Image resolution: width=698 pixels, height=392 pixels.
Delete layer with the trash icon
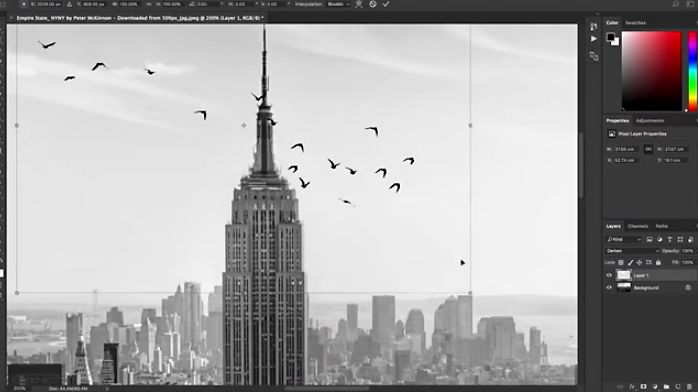tap(689, 387)
